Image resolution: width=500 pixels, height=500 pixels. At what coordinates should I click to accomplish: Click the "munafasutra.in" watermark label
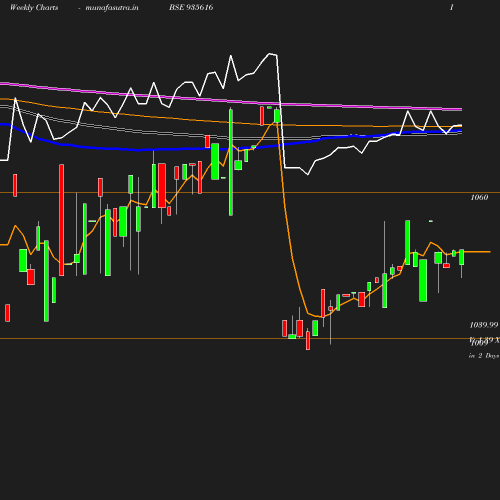(x=112, y=8)
